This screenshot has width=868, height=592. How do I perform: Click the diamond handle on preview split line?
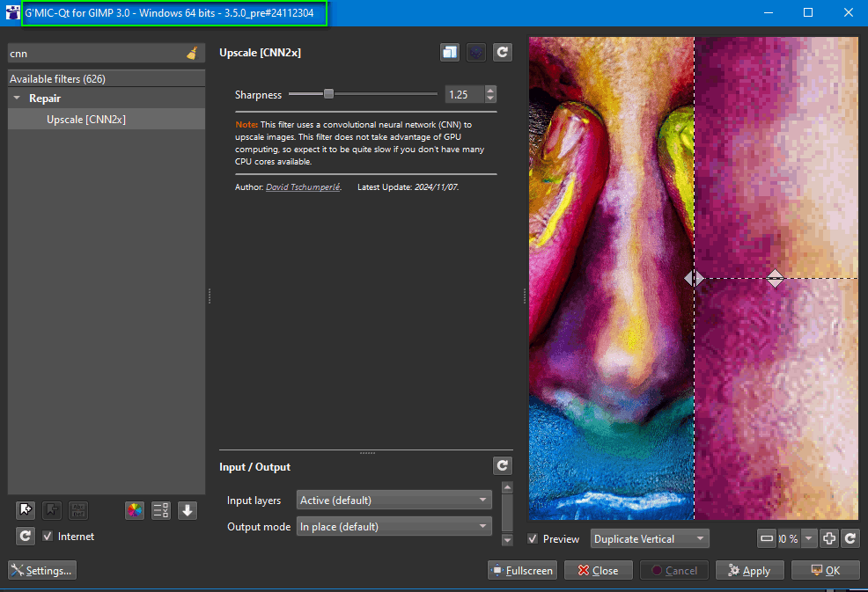[x=775, y=278]
